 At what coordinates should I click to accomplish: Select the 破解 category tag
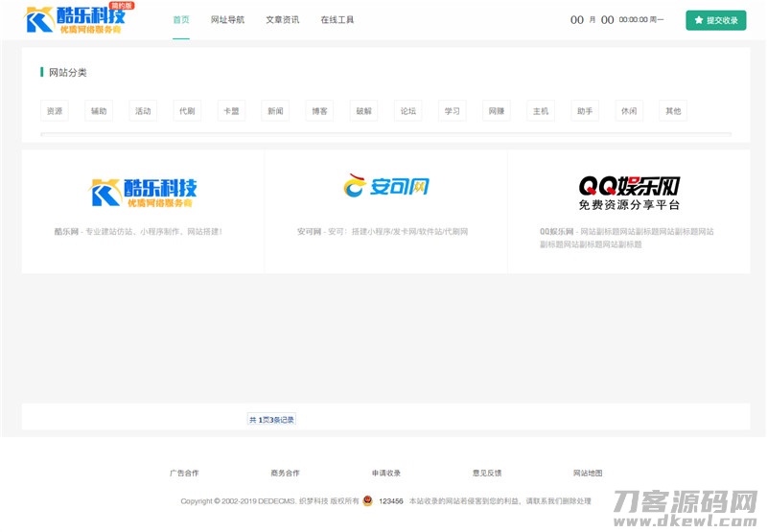coord(363,111)
